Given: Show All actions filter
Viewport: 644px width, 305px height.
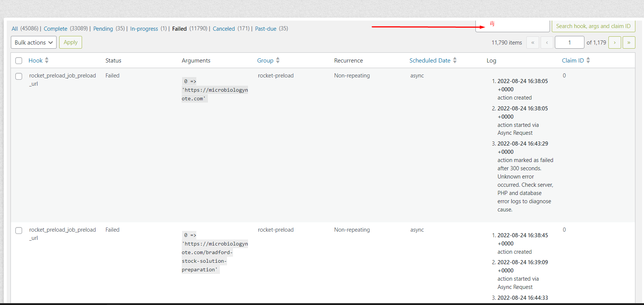Looking at the screenshot, I should (15, 28).
